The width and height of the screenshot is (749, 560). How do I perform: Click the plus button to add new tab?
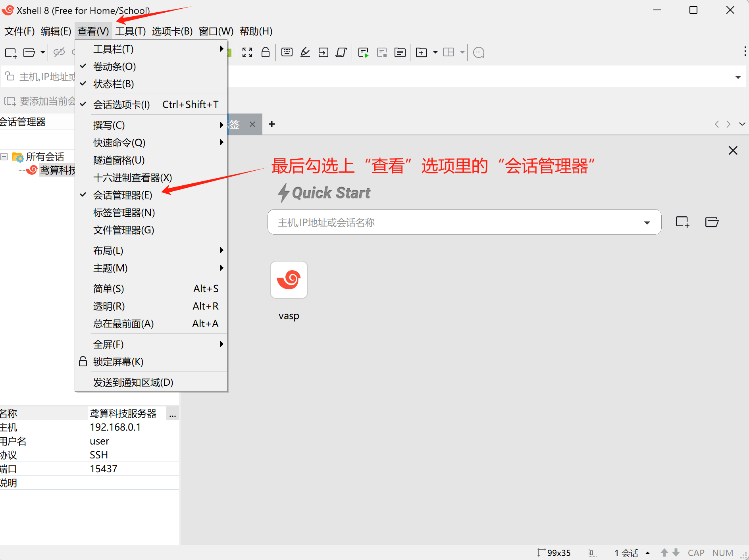click(x=271, y=124)
